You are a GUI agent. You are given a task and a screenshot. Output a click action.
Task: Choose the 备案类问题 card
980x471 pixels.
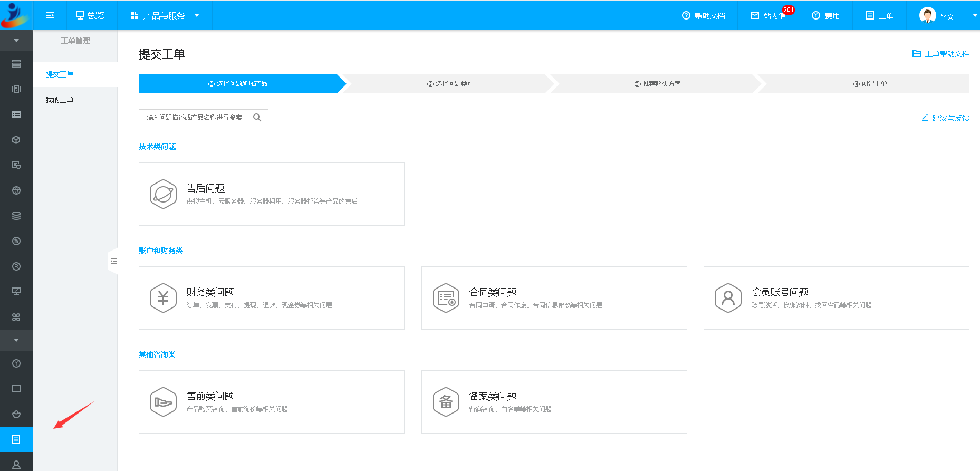554,402
